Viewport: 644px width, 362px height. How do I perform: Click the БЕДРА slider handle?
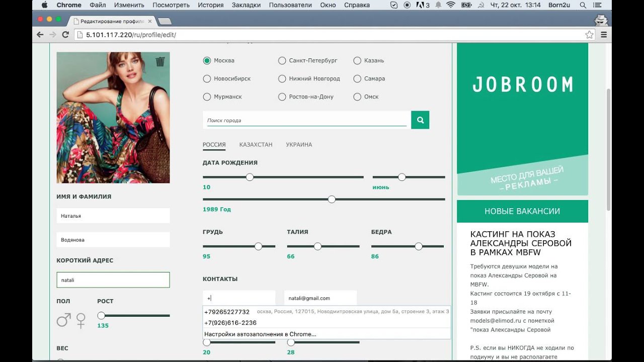click(x=419, y=246)
